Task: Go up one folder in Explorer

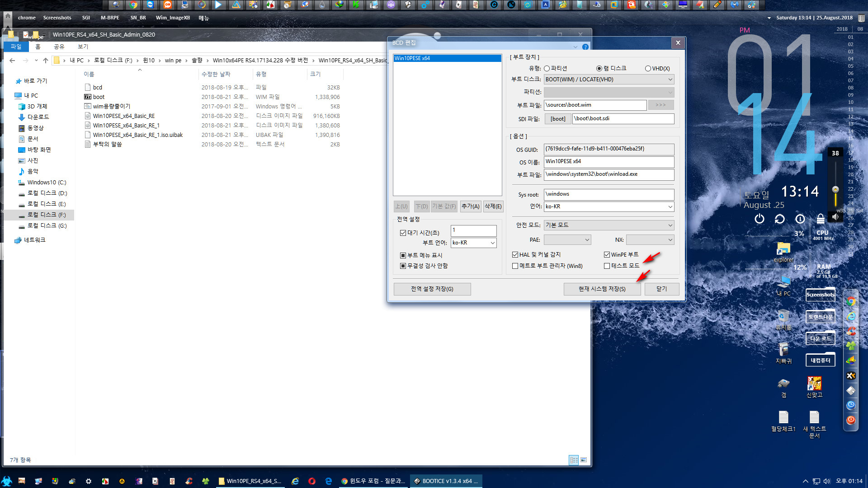Action: (x=46, y=61)
